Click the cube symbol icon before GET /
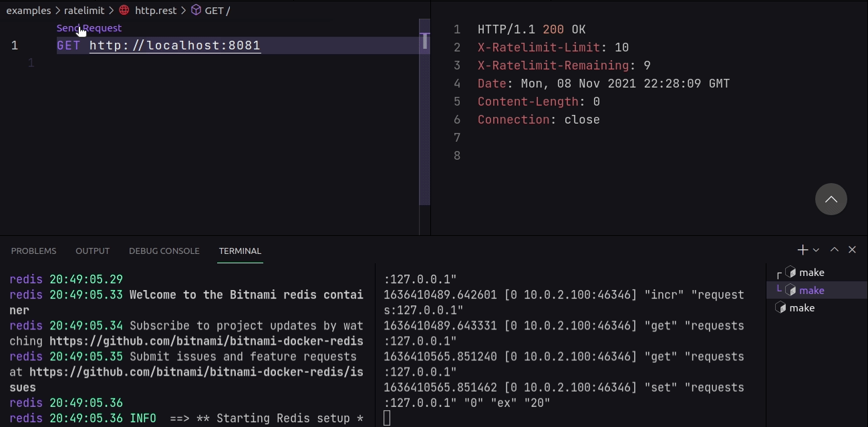This screenshot has height=427, width=868. pos(196,10)
